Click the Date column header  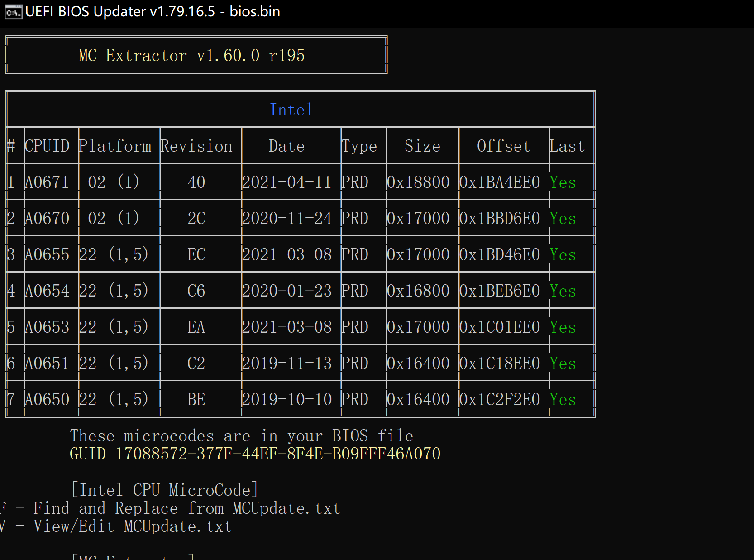pyautogui.click(x=287, y=146)
